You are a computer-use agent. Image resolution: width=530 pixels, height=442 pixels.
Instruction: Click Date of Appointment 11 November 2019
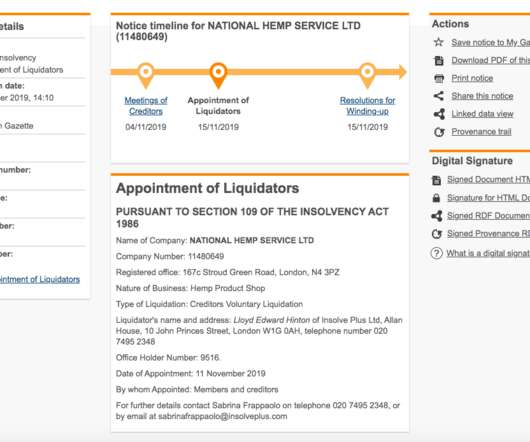coord(191,373)
